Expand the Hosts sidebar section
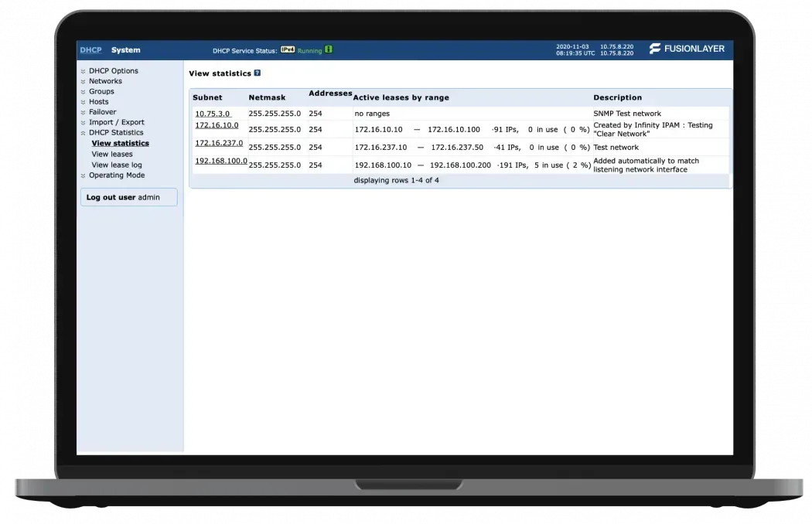Viewport: 812px width, 524px height. point(98,102)
